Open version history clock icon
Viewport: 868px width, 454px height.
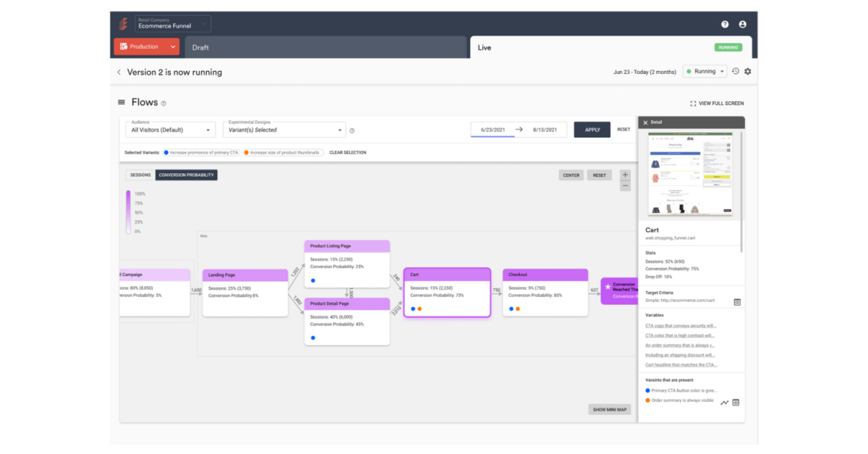[x=735, y=72]
